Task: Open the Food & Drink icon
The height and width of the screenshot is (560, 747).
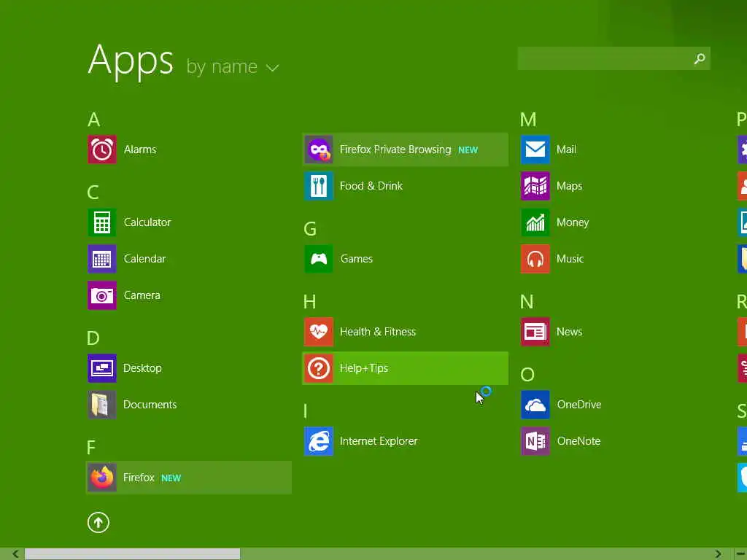Action: [x=319, y=186]
